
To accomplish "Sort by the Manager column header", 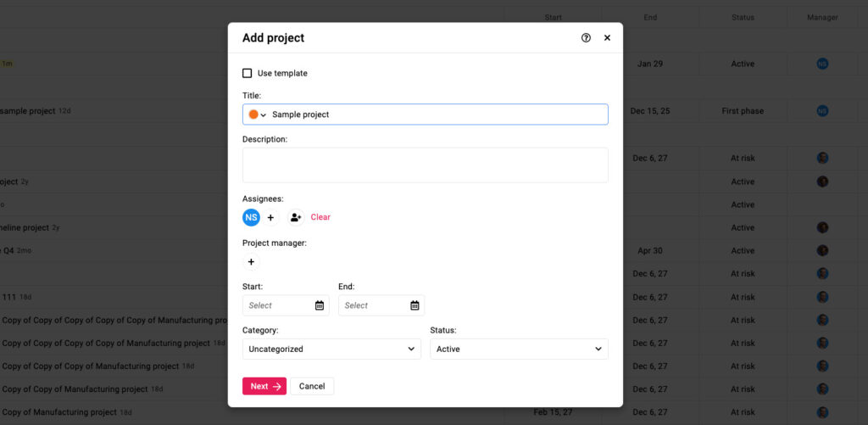I will pos(822,18).
